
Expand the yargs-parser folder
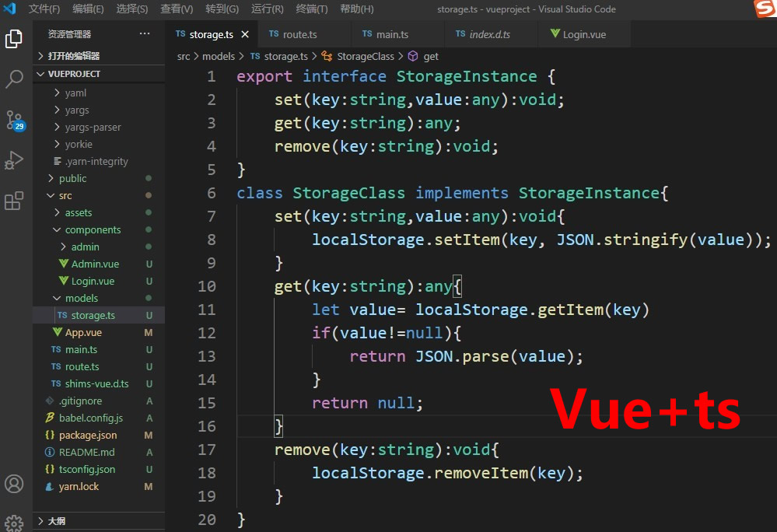99,127
